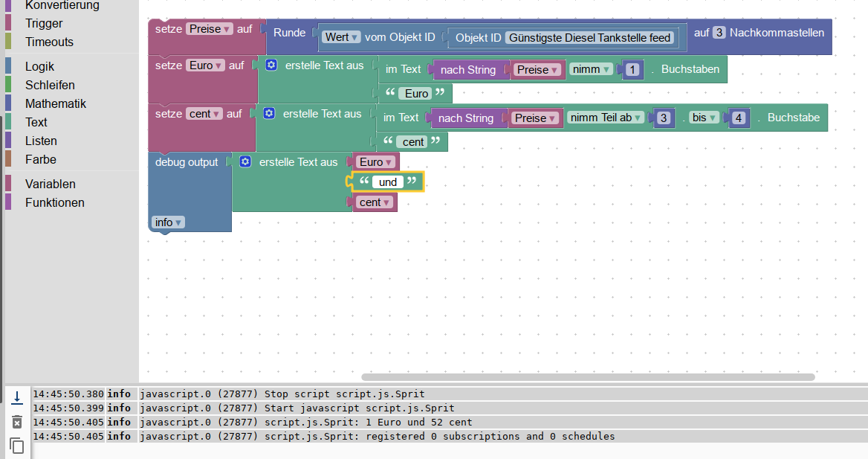Viewport: 868px width, 459px height.
Task: Open the info log level dropdown
Action: [168, 222]
